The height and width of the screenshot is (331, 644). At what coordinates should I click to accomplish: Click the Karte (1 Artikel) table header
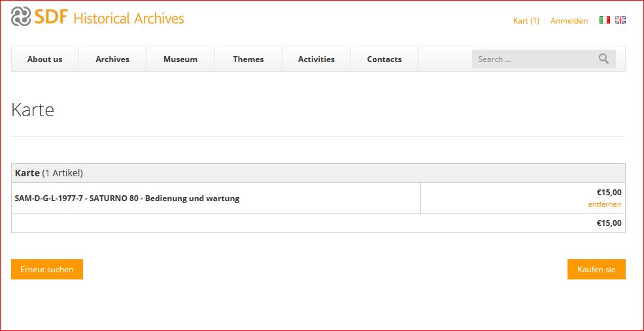(49, 173)
